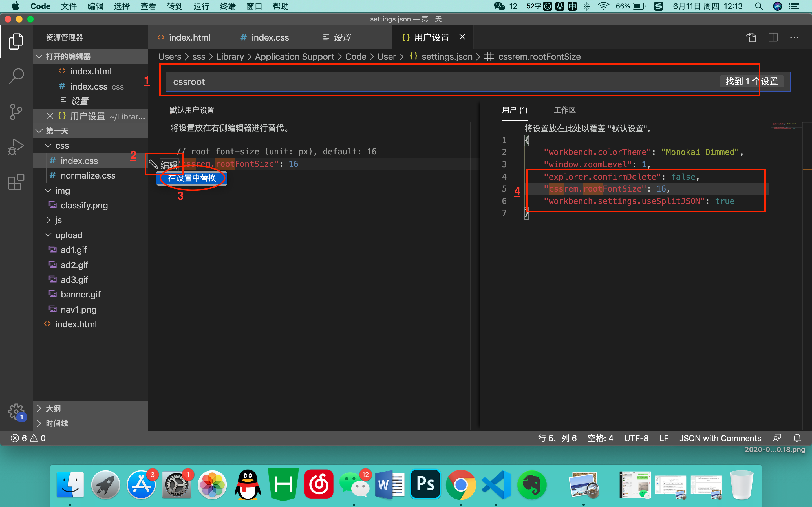Open the Extensions view

[x=16, y=182]
